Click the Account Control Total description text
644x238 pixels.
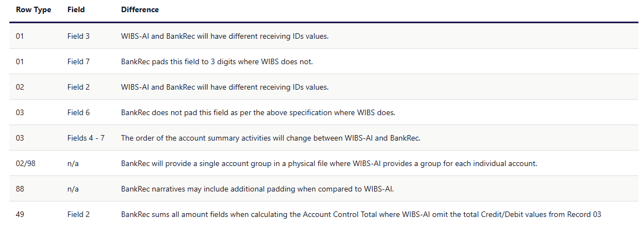361,214
